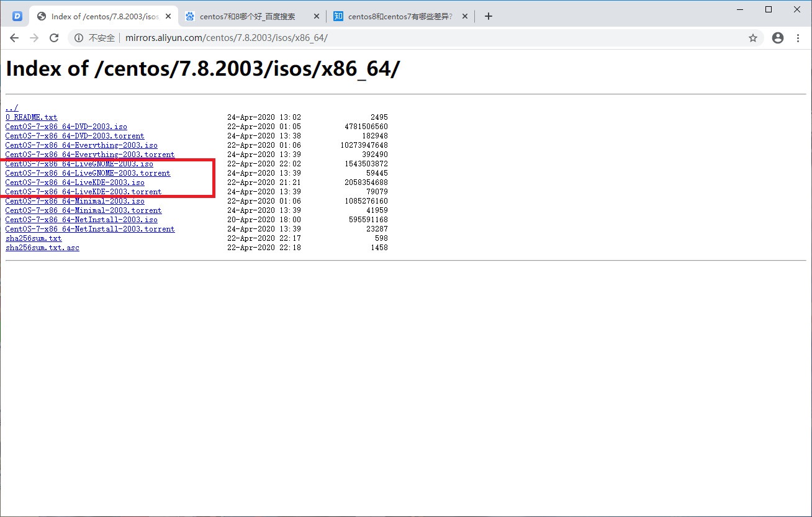Download CentOS-7-x86_64-DVD-2003.iso
The image size is (812, 517).
(x=66, y=127)
